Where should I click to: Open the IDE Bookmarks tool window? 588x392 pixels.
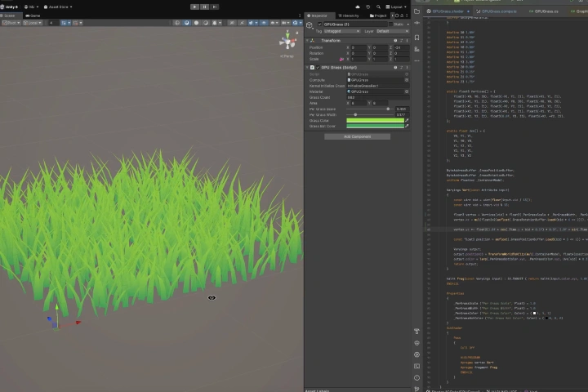(416, 38)
